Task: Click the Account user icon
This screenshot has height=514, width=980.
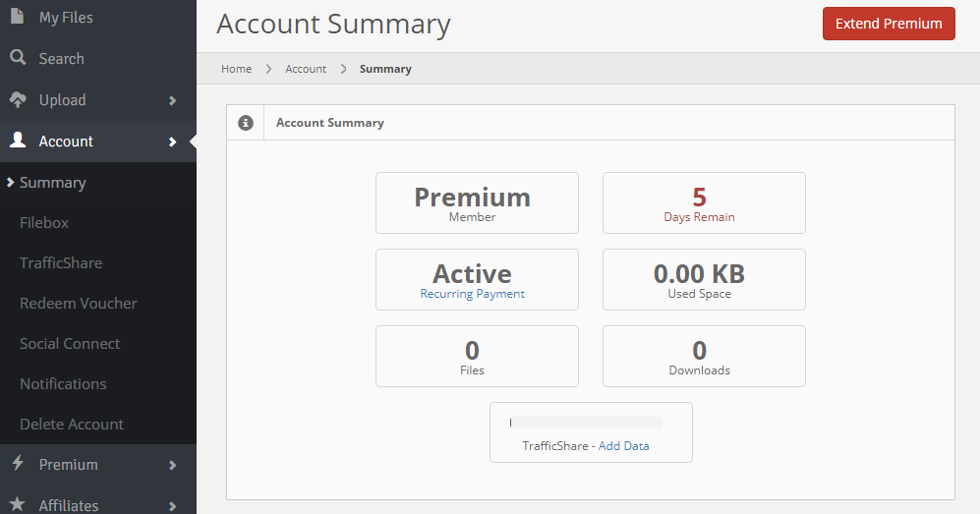Action: pyautogui.click(x=18, y=141)
